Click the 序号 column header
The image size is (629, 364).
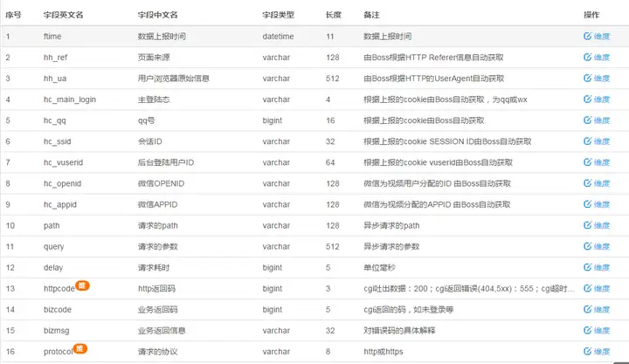[x=13, y=15]
